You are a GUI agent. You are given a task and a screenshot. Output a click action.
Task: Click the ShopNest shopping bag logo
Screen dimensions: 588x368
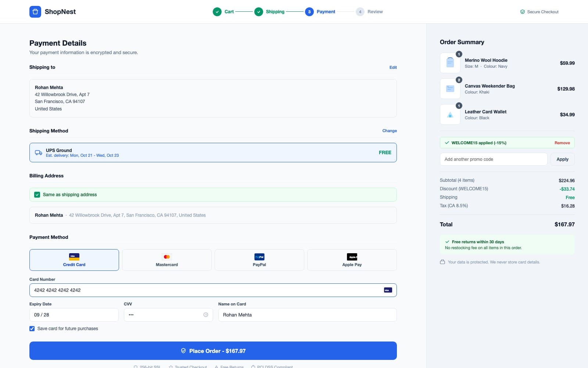pos(35,12)
